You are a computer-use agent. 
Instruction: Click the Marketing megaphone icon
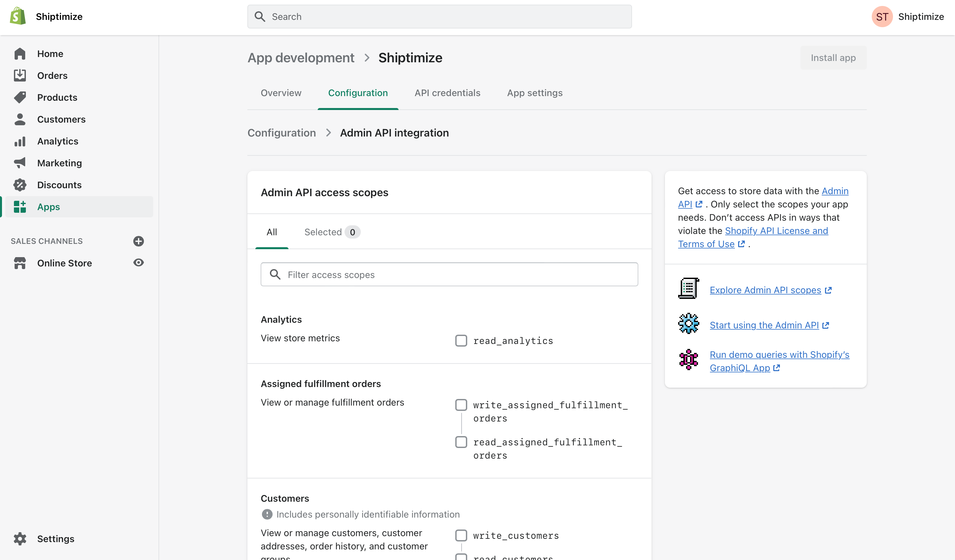[20, 163]
